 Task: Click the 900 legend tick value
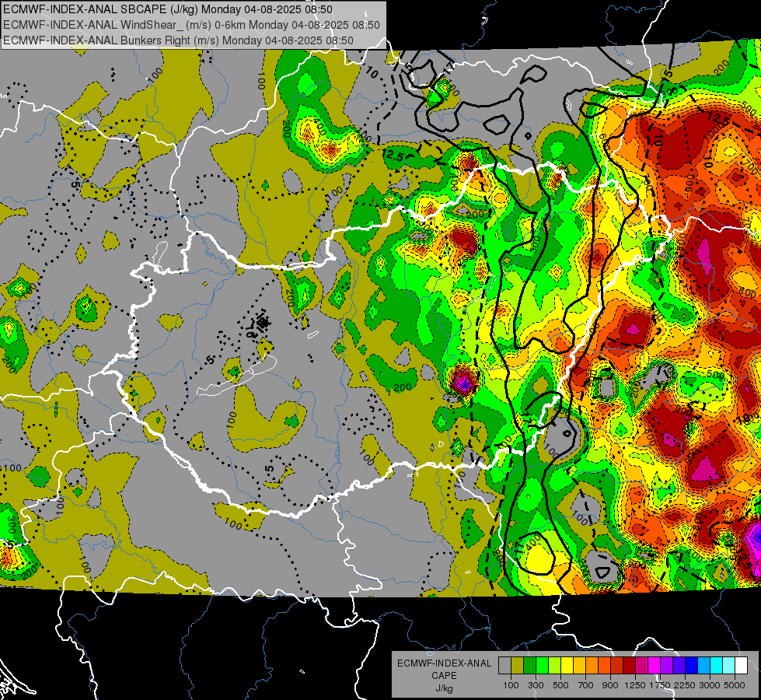610,685
